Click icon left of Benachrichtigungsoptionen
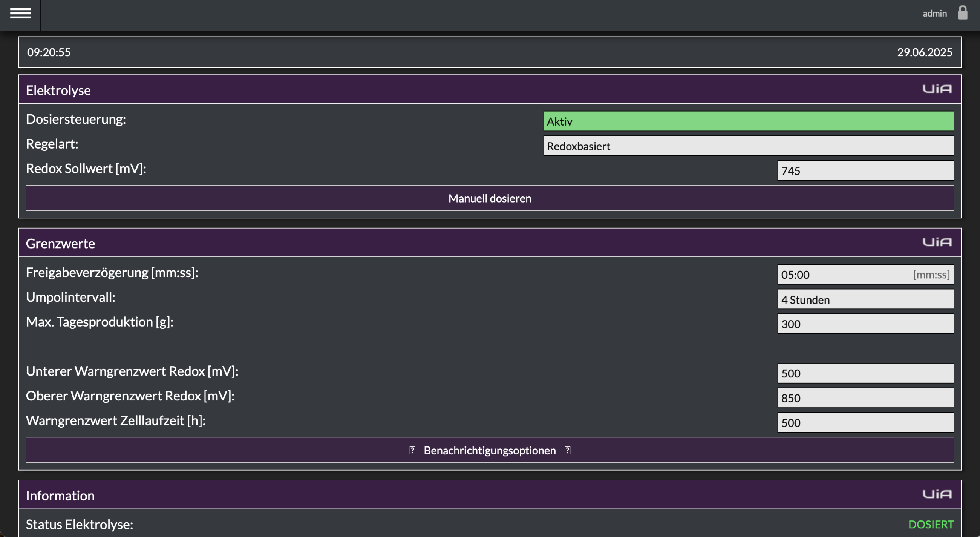Screen dimensions: 980x537 coord(412,451)
